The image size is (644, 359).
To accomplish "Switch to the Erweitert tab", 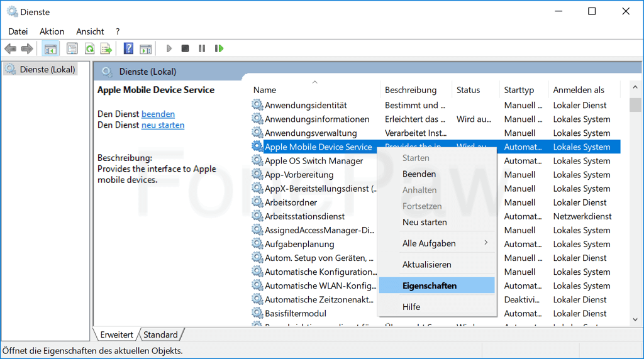I will tap(116, 334).
